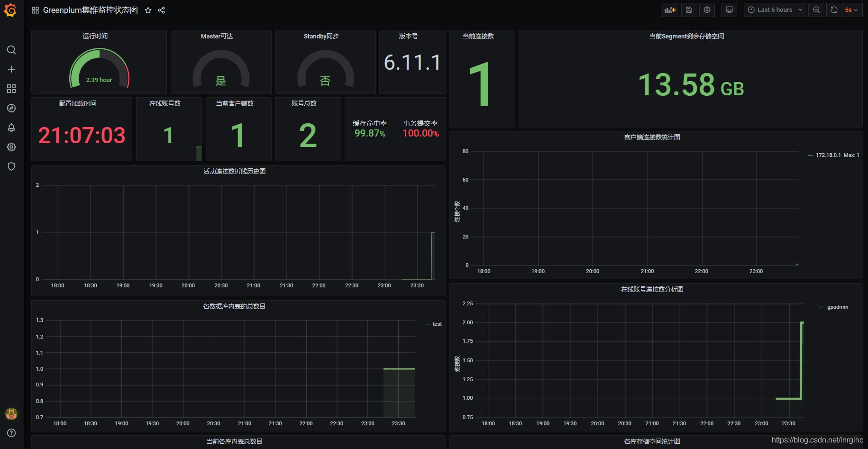Open the Configuration gear in sidebar
Image resolution: width=868 pixels, height=449 pixels.
pyautogui.click(x=11, y=147)
